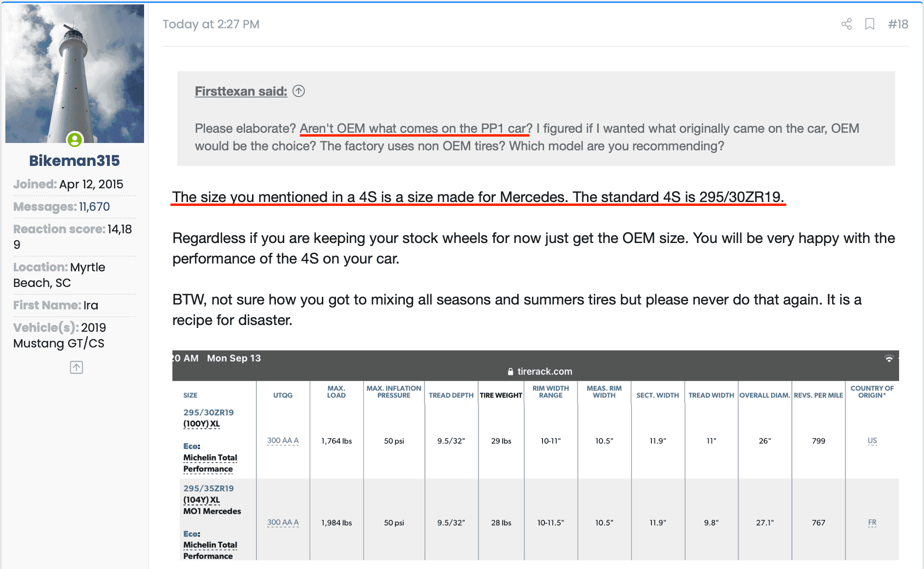Click the (100Y) XL load rating text

coord(201,424)
